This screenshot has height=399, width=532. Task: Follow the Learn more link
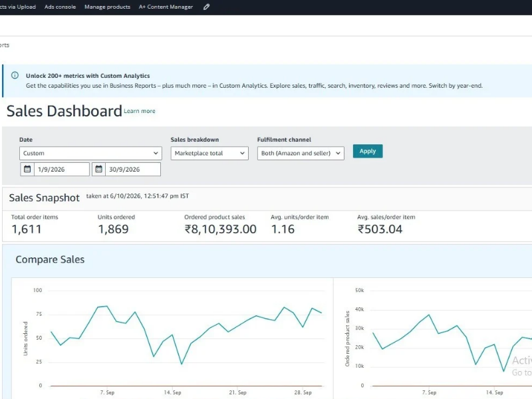pyautogui.click(x=140, y=111)
